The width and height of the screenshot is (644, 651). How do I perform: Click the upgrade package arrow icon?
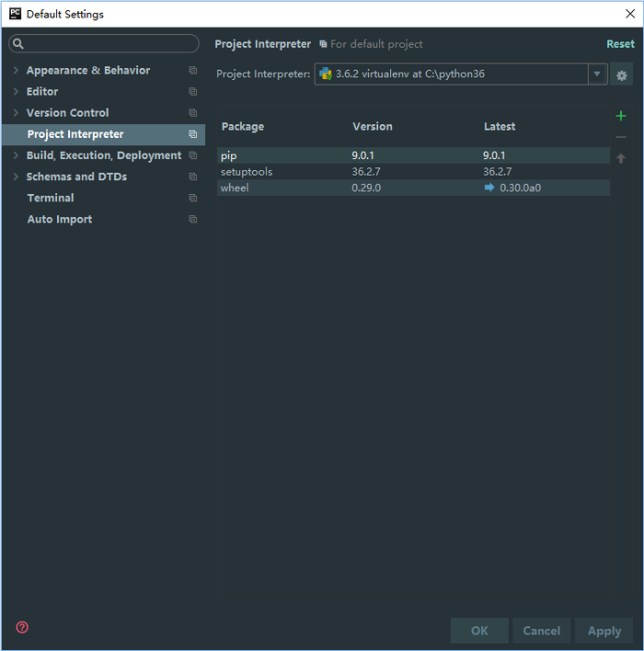tap(621, 158)
